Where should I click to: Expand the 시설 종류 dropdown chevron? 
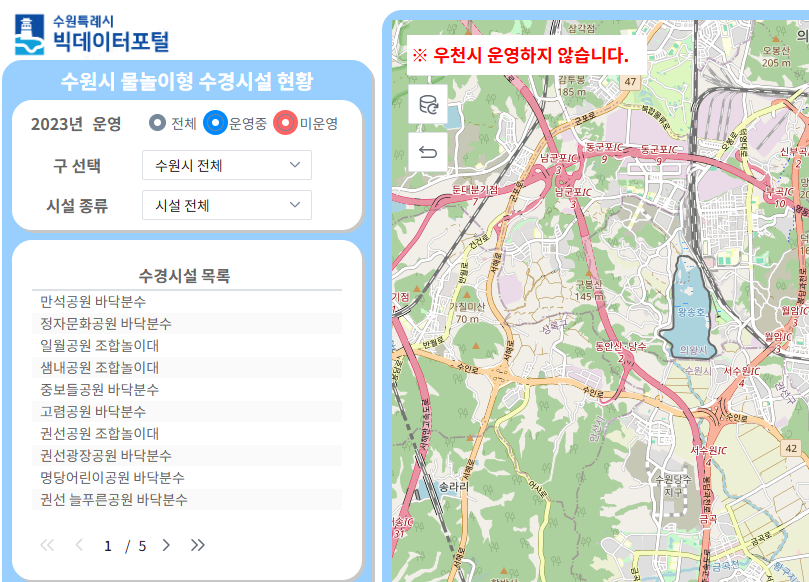[x=293, y=205]
